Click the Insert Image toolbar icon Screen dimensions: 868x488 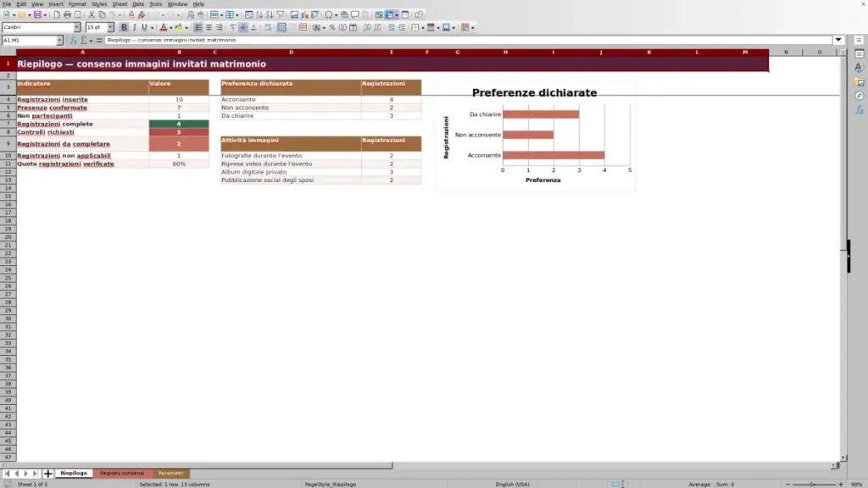(x=294, y=15)
